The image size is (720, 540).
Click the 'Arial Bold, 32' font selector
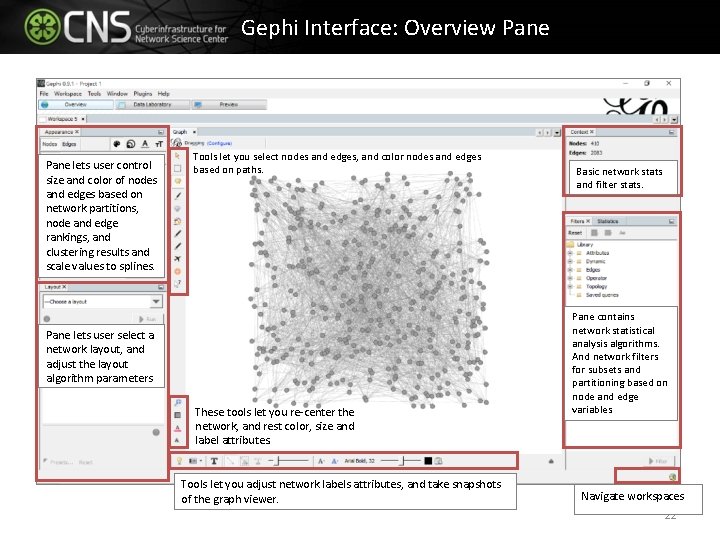click(360, 461)
